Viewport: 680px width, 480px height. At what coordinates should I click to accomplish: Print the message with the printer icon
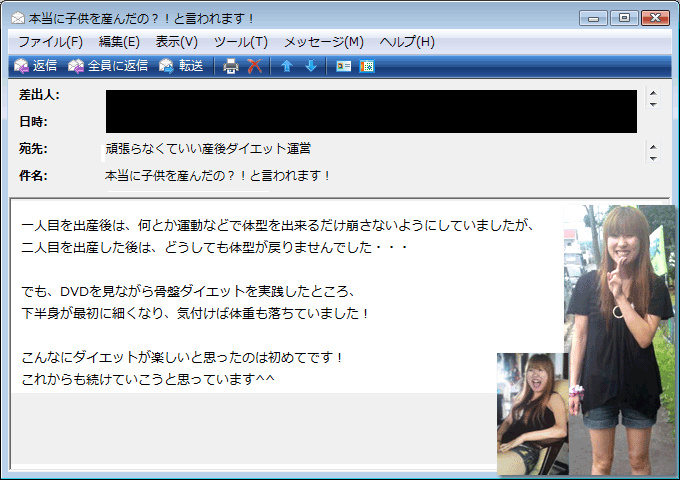click(231, 66)
